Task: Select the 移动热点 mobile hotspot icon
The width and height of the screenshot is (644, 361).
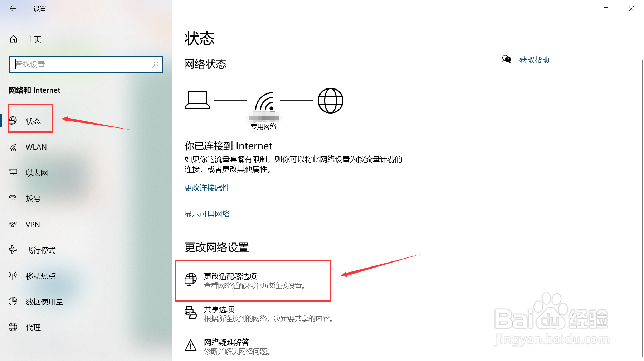Action: coord(13,276)
